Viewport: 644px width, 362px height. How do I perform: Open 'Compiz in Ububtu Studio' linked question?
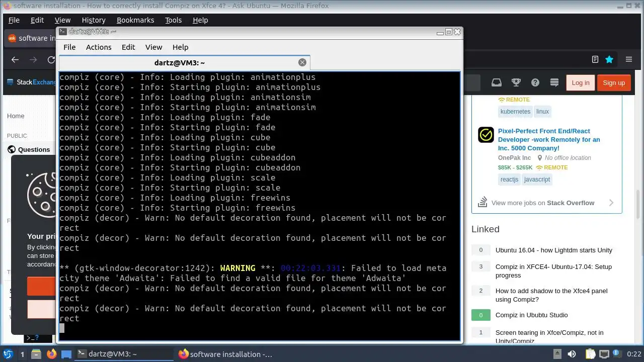click(531, 315)
